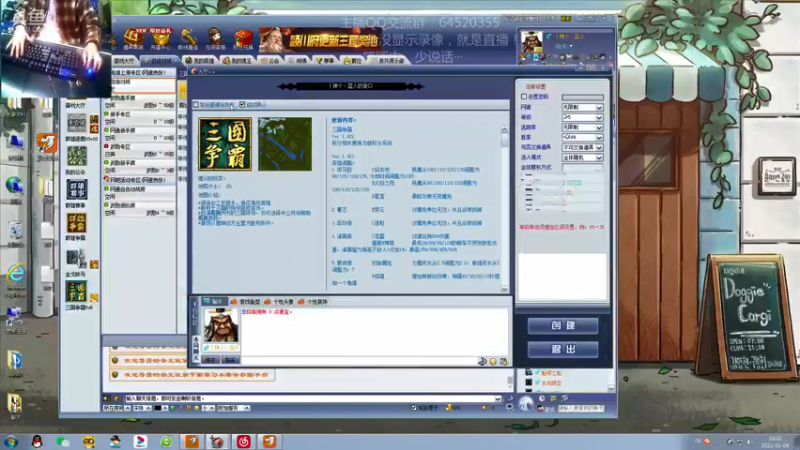The width and height of the screenshot is (800, 450).
Task: Click the lobby chat message input field
Action: (x=308, y=398)
